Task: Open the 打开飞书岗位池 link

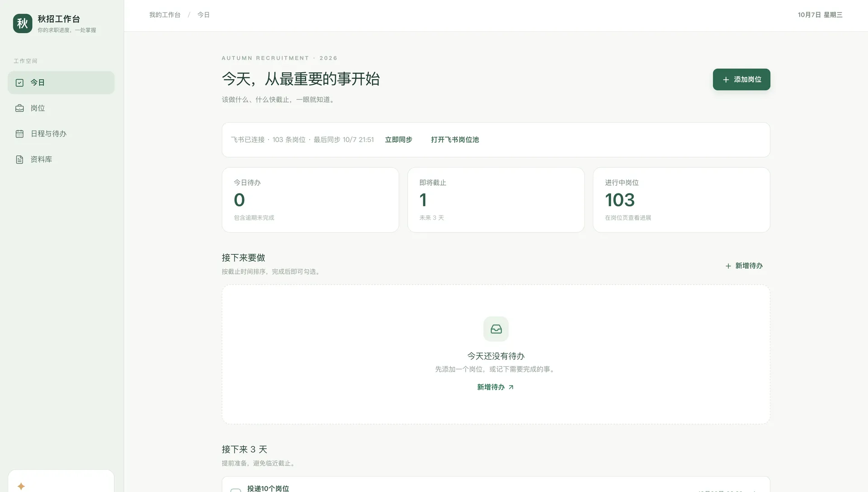Action: click(x=455, y=140)
